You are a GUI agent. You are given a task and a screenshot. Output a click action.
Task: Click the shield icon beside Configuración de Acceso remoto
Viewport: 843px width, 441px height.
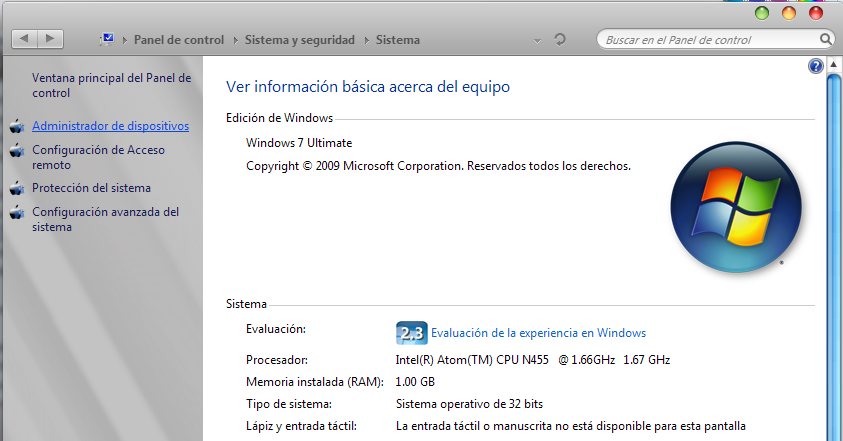[17, 151]
